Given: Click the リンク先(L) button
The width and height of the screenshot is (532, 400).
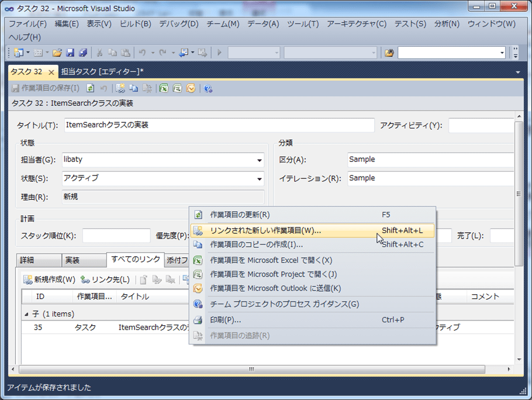Looking at the screenshot, I should pyautogui.click(x=105, y=280).
